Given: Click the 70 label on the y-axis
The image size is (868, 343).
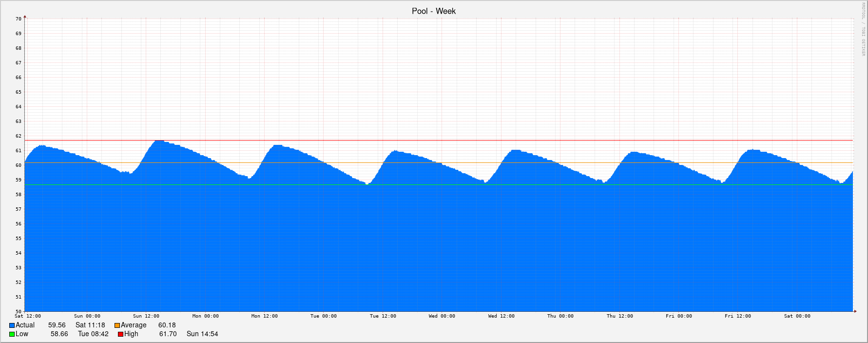Looking at the screenshot, I should [19, 19].
